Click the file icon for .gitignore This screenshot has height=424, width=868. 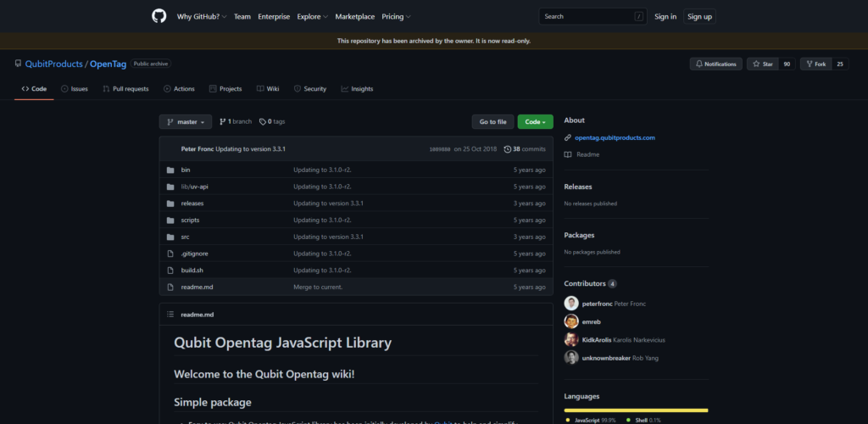click(x=170, y=254)
